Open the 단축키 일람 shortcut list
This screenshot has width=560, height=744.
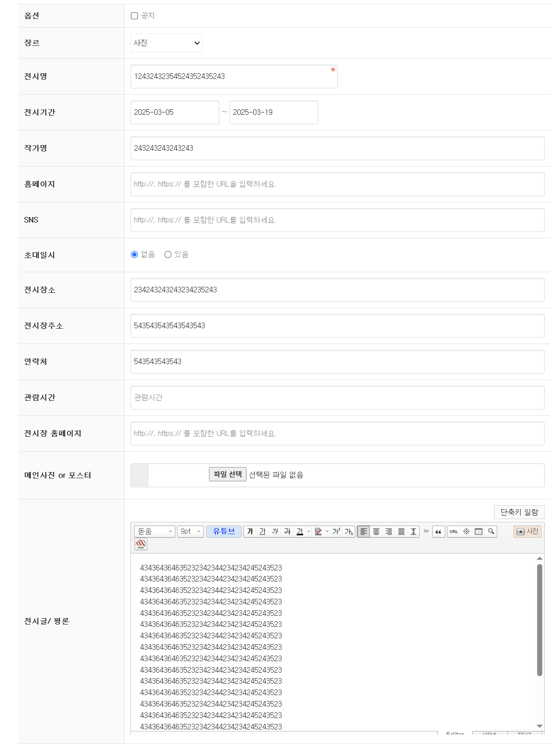[519, 512]
